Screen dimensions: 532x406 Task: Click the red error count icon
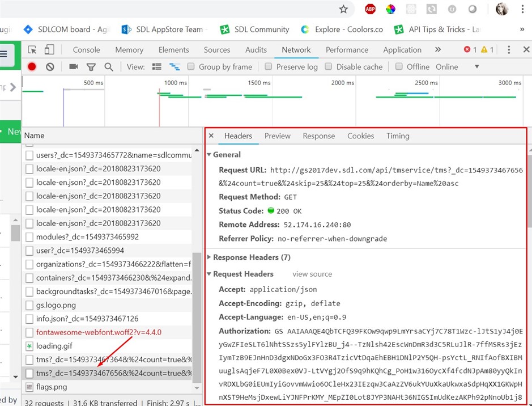tap(467, 49)
